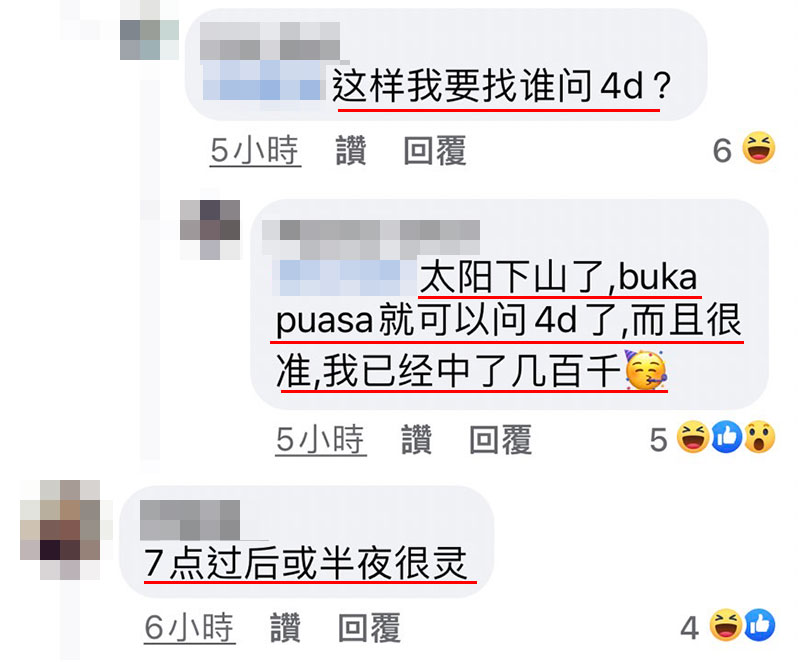Like the 这样我要找谁问4d comment with 讚
This screenshot has height=662, width=800.
click(x=351, y=150)
